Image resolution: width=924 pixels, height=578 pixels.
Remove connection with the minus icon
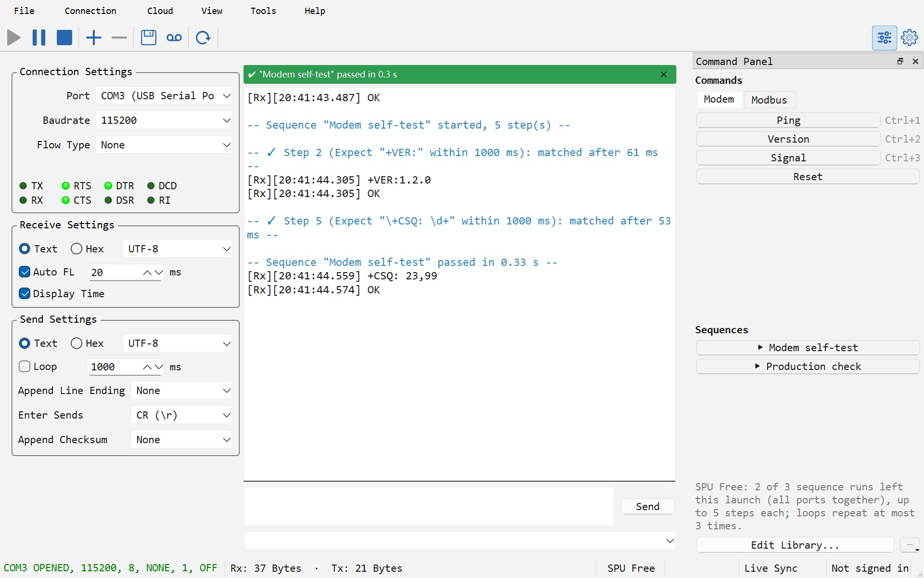click(x=119, y=38)
